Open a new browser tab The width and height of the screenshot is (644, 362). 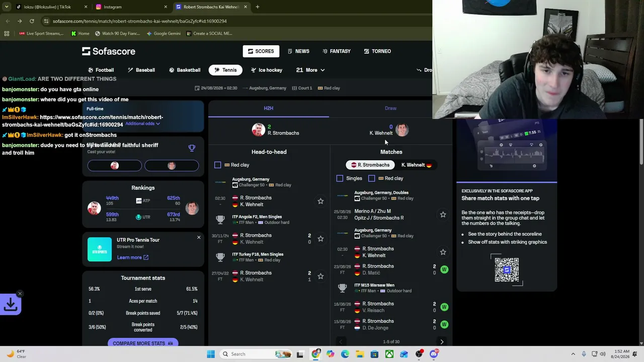coord(257,7)
